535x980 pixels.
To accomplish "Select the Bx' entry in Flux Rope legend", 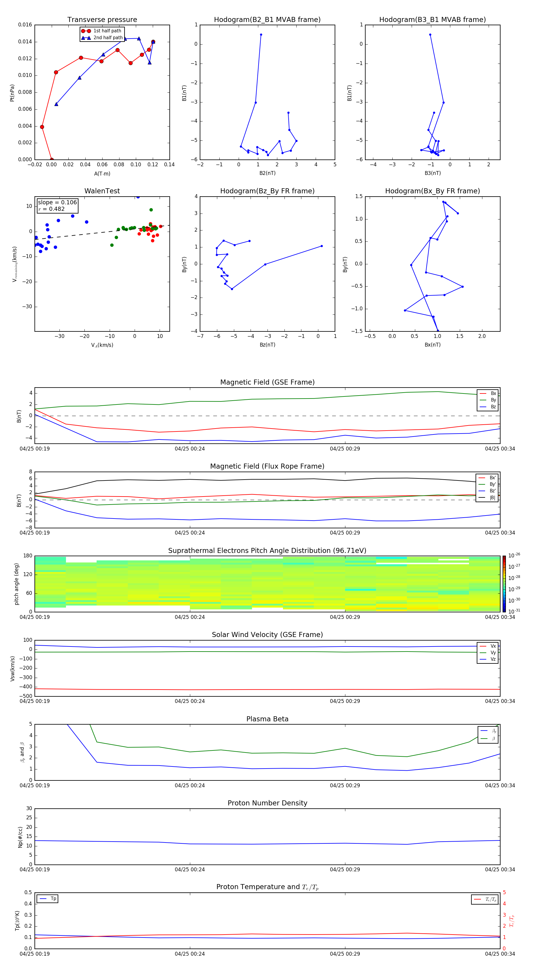I will pos(487,478).
